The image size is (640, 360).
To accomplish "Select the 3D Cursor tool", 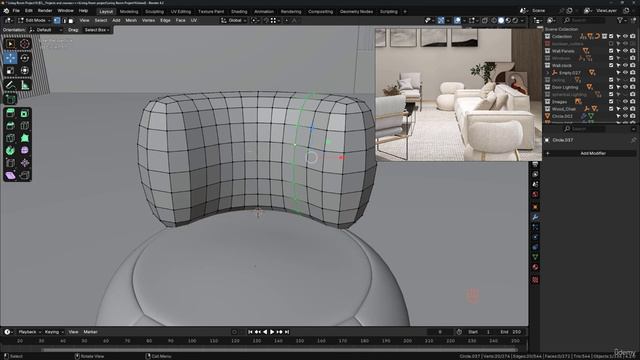I will pos(24,44).
